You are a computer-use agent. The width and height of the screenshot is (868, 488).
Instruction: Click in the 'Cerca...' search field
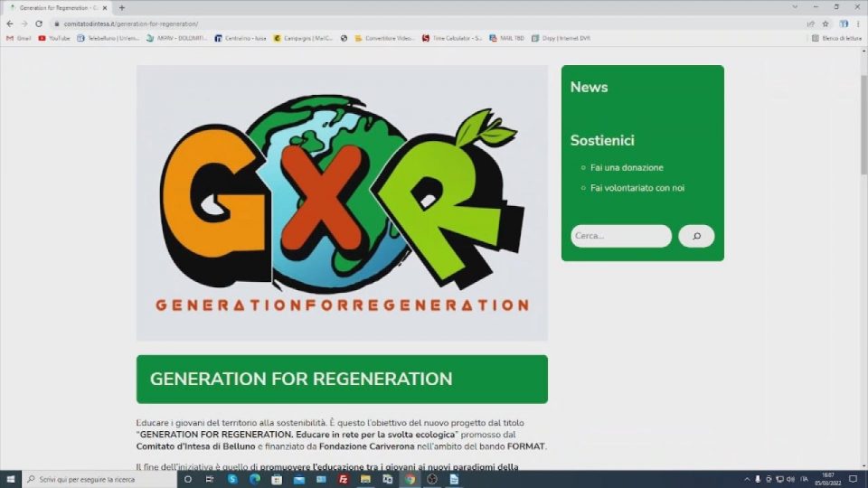click(620, 236)
